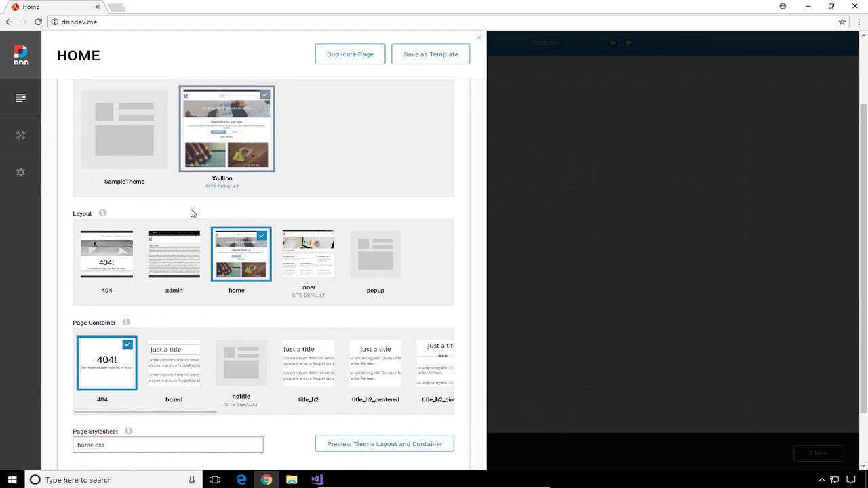This screenshot has width=868, height=488.
Task: Select the title_h2 page container
Action: 308,363
